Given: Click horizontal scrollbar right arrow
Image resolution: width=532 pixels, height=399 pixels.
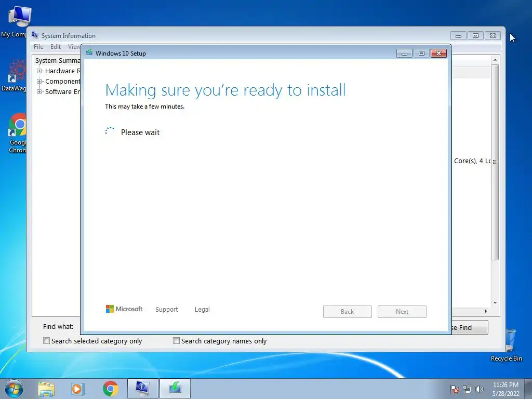Looking at the screenshot, I should (486, 311).
